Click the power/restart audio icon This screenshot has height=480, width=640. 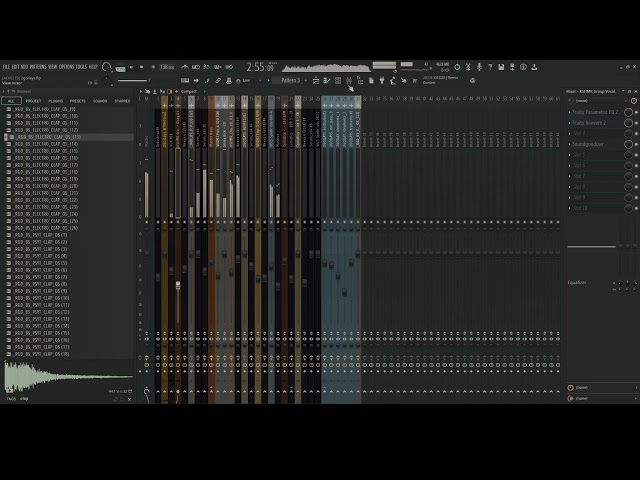pyautogui.click(x=457, y=67)
